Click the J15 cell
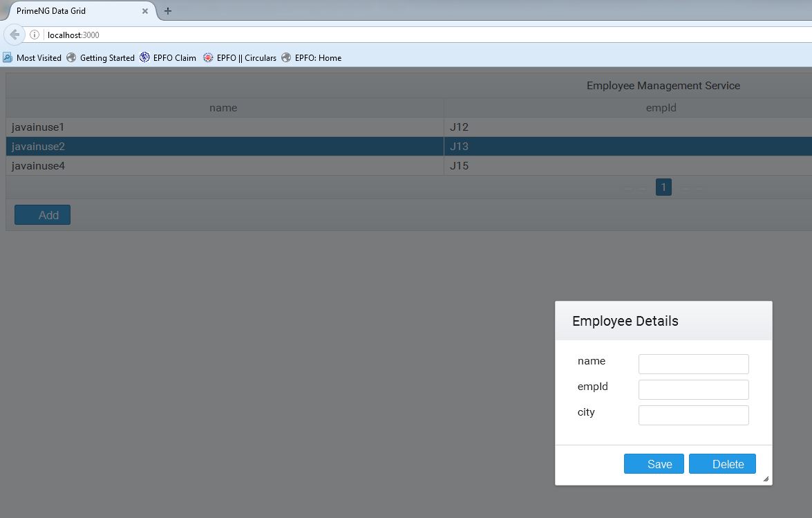Screen dimensions: 812x518 pos(627,166)
